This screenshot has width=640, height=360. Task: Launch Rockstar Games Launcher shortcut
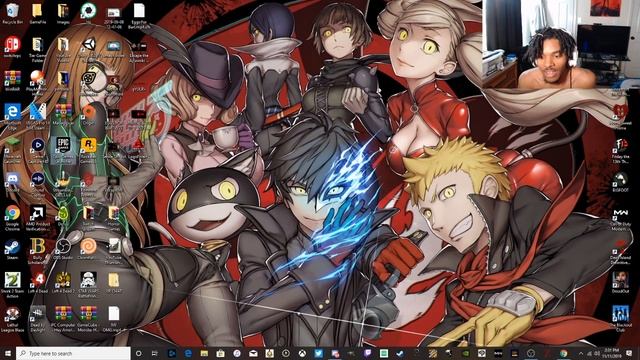pos(89,148)
